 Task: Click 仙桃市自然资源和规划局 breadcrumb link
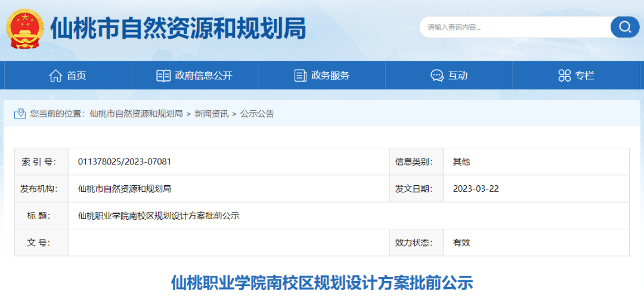(x=135, y=114)
